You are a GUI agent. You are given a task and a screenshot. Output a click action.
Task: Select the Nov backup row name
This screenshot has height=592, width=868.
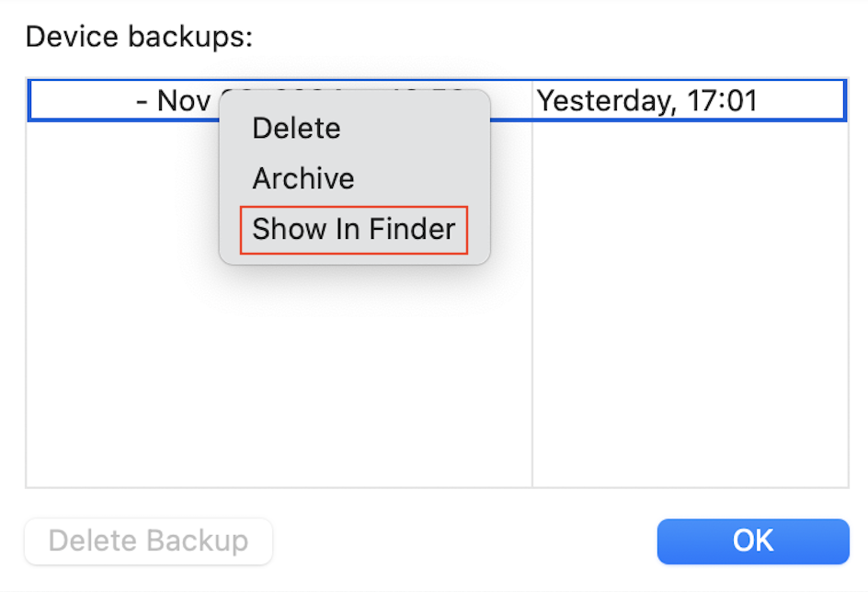[x=175, y=100]
